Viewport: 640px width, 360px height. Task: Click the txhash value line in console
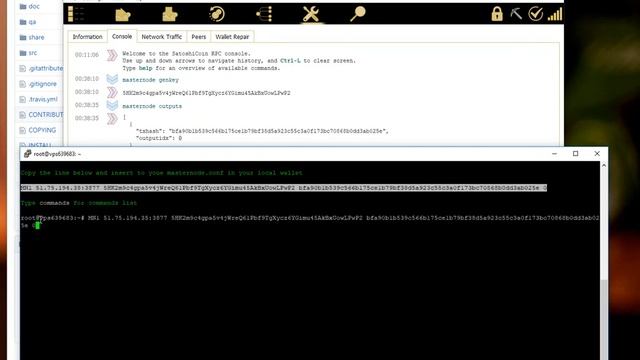coord(262,131)
